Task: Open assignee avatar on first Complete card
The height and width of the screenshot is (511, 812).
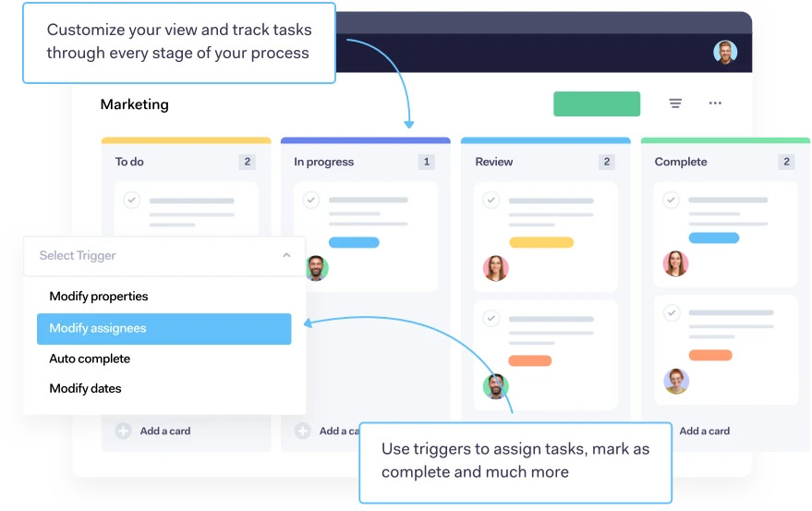Action: [675, 263]
